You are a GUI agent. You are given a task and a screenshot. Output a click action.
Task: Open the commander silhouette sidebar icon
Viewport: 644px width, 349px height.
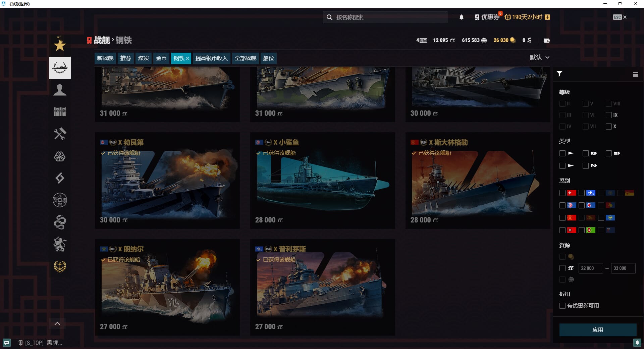pos(60,90)
